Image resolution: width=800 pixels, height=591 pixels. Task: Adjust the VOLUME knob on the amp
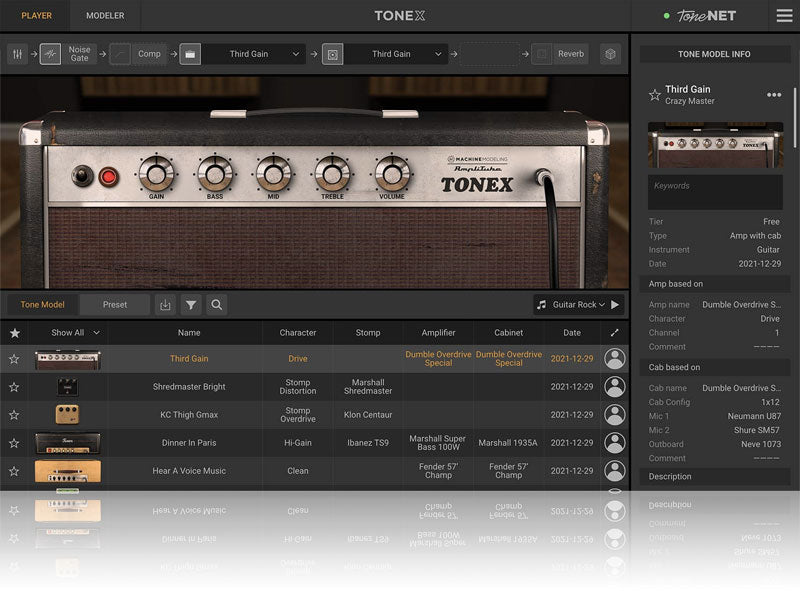tap(392, 174)
